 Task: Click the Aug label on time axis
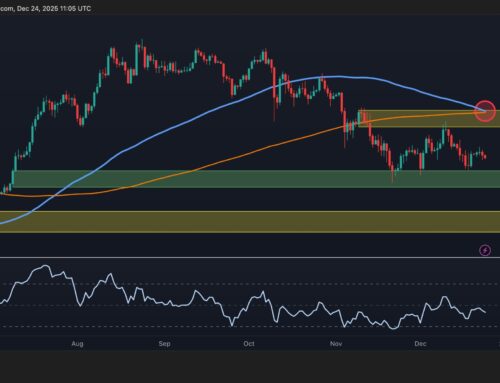click(x=77, y=343)
